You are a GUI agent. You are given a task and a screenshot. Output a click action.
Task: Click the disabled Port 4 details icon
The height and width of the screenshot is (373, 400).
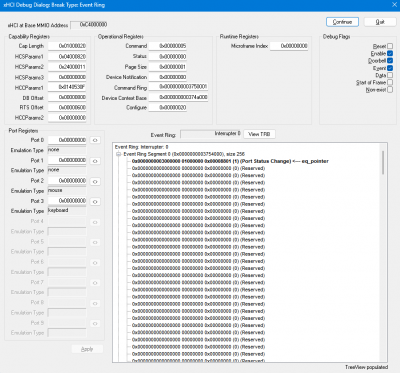[95, 222]
